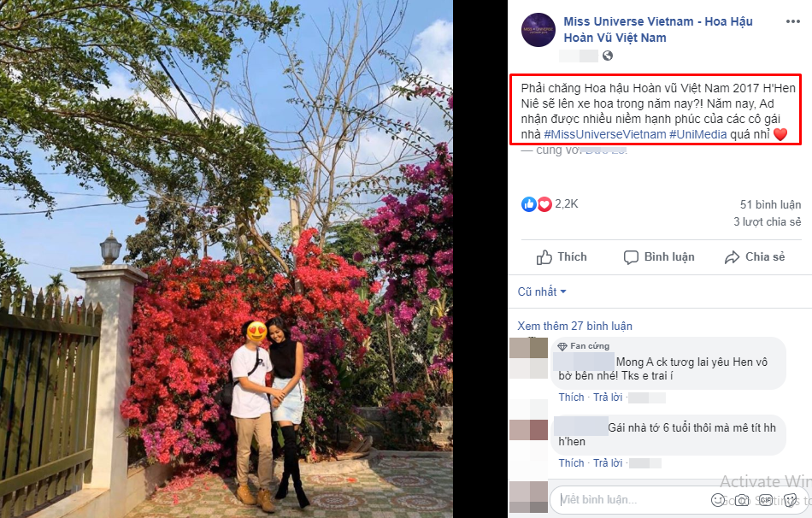Screen dimensions: 812x518
Task: Click the like and heart reactions icons
Action: click(537, 204)
